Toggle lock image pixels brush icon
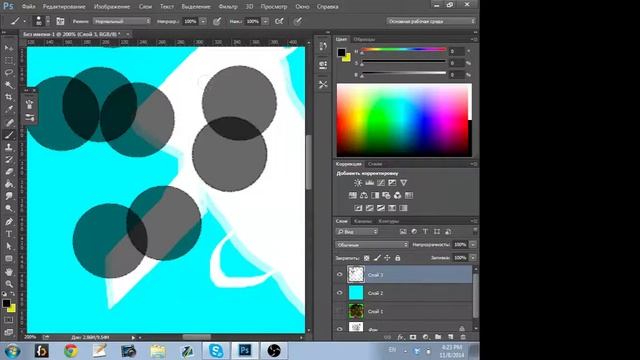 tap(377, 258)
